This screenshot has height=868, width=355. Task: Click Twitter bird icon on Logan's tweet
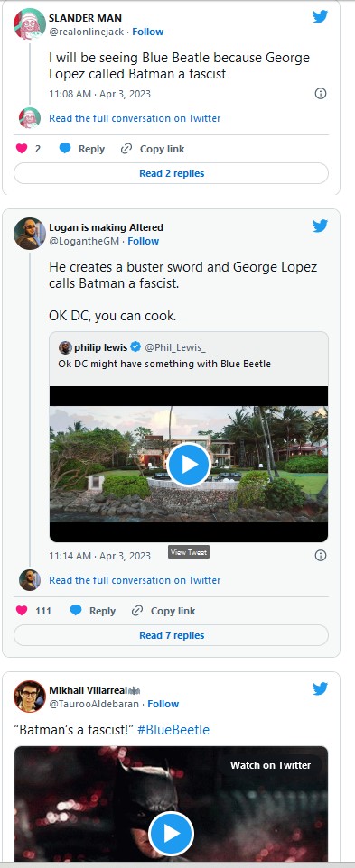pos(320,226)
